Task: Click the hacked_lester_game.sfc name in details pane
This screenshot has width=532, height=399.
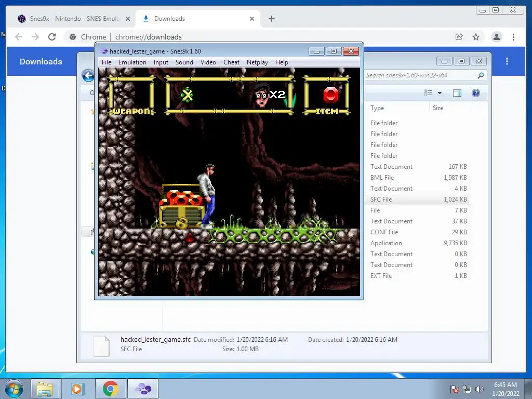Action: click(155, 339)
